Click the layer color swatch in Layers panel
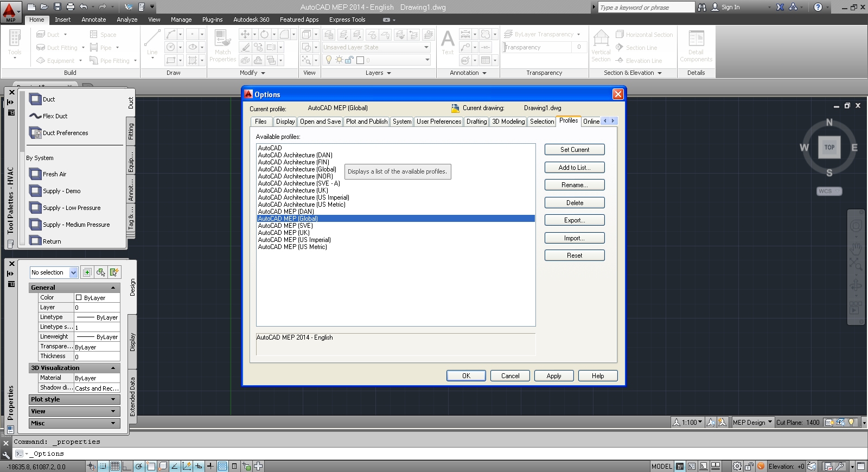 (x=360, y=60)
